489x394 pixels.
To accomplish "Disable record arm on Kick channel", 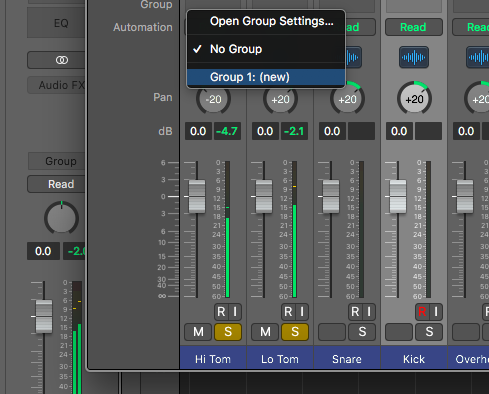I will (x=422, y=312).
